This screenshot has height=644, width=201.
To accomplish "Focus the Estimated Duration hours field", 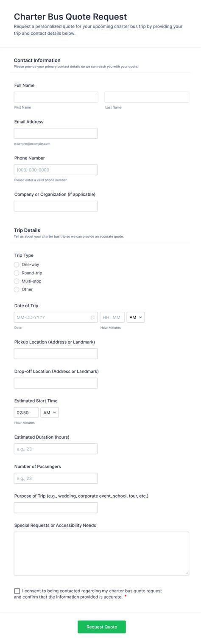I will point(56,449).
